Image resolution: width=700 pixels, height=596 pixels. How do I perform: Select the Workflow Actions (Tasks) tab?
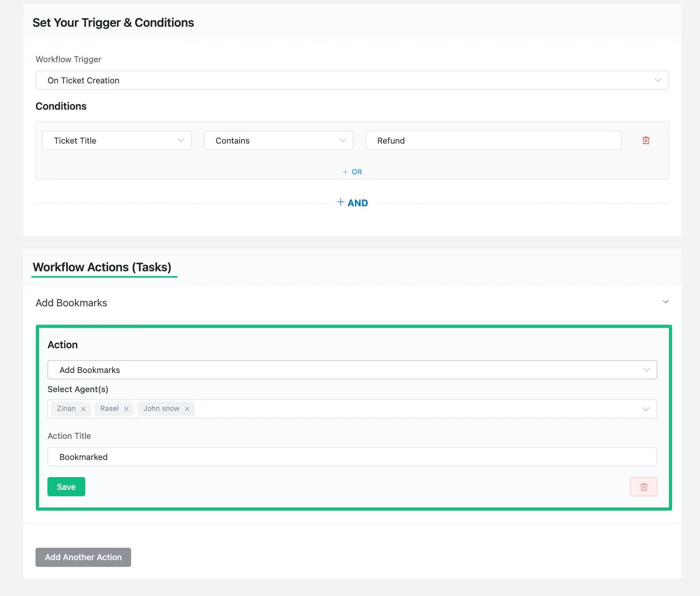102,267
